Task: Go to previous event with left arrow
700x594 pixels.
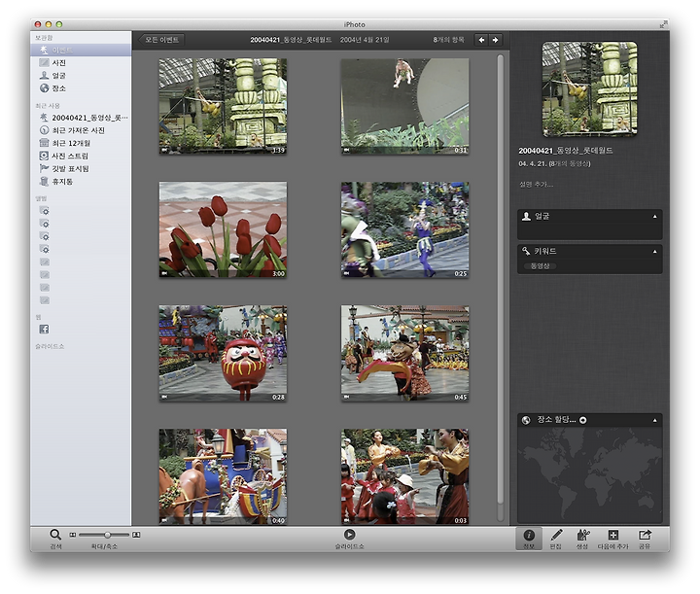Action: coord(481,40)
